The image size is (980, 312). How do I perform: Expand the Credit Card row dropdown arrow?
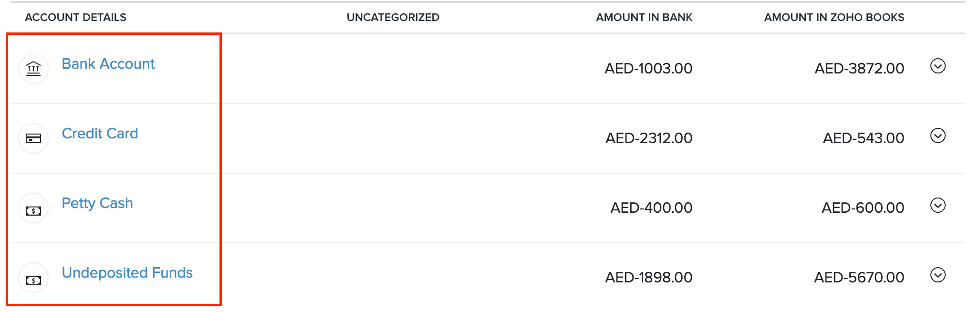click(x=938, y=135)
